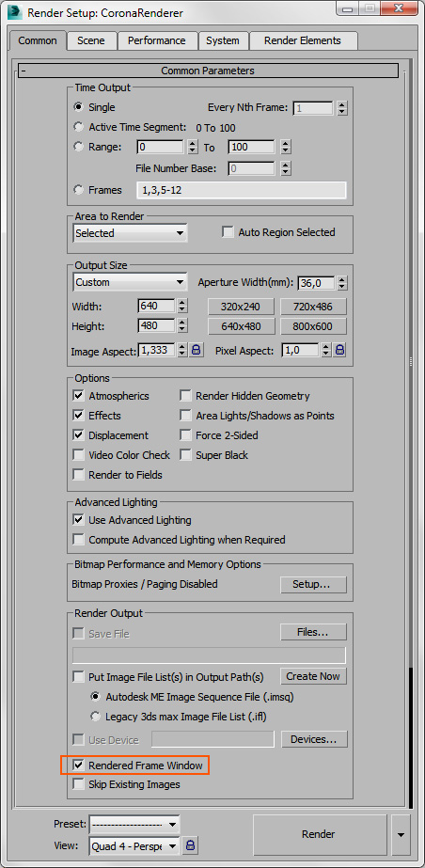Enable Auto Region Selected
The image size is (425, 868).
pyautogui.click(x=228, y=232)
